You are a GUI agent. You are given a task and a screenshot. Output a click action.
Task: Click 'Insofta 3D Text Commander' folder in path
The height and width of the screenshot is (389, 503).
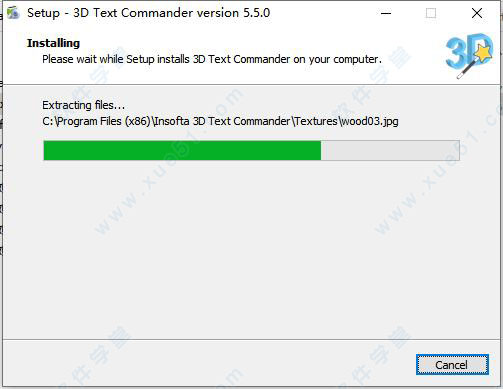(222, 121)
